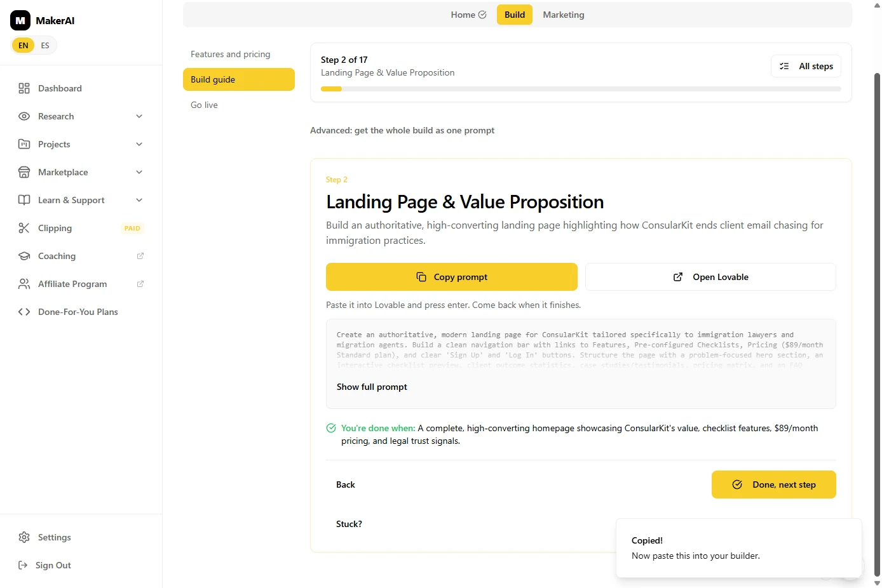This screenshot has height=588, width=882.
Task: Expand the Marketplace submenu chevron
Action: point(139,172)
